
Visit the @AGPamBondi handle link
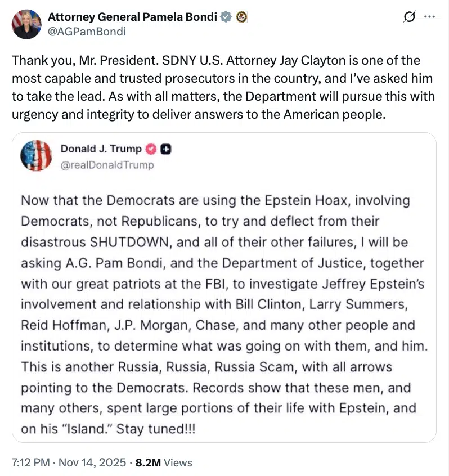tap(87, 32)
